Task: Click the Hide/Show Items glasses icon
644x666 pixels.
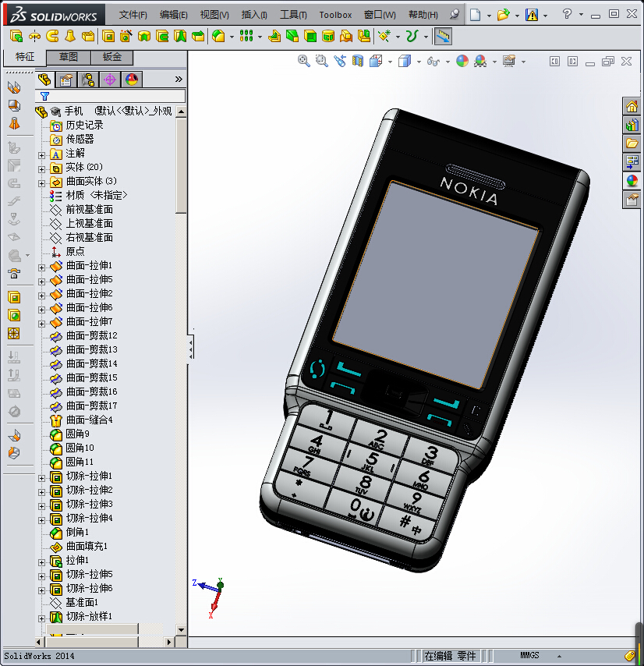Action: (x=433, y=61)
